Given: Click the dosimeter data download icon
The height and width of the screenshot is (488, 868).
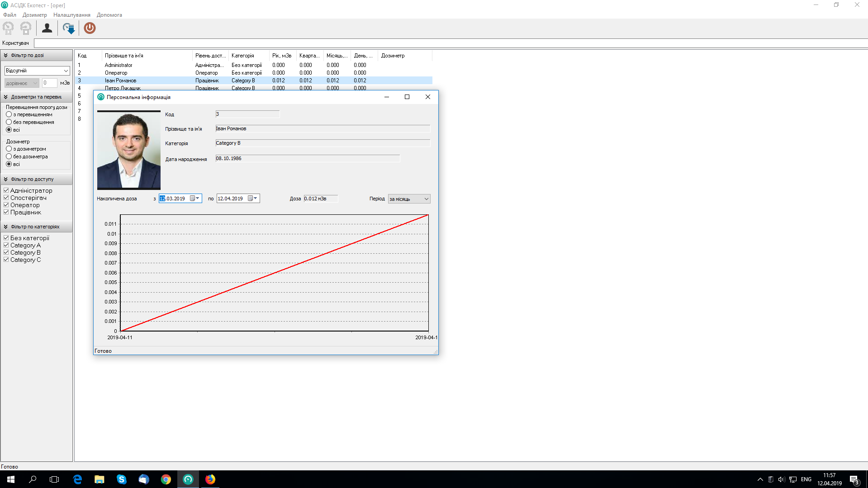Looking at the screenshot, I should pos(69,28).
